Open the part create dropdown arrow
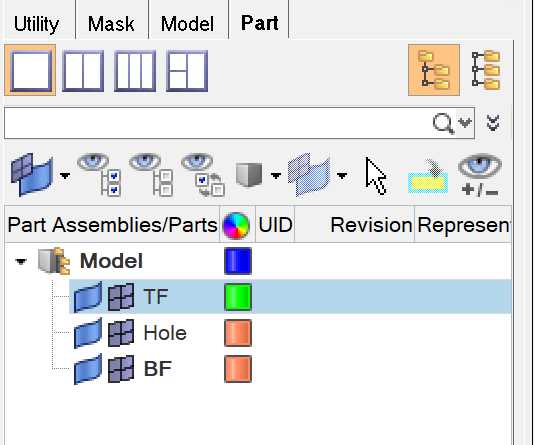The image size is (534, 445). pyautogui.click(x=65, y=176)
